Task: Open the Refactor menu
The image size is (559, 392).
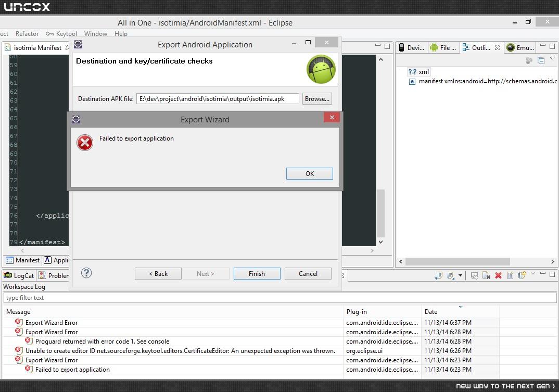Action: click(x=27, y=33)
